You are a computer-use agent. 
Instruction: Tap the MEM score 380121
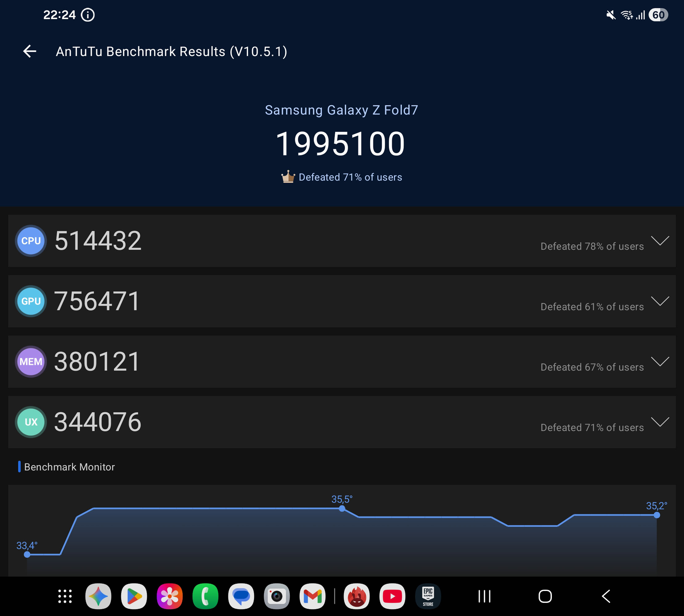[x=97, y=362]
